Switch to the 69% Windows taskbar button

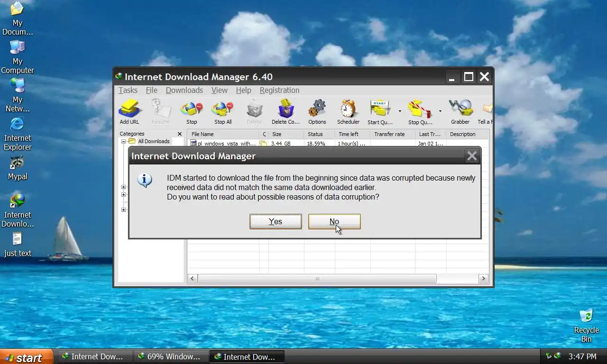click(171, 356)
